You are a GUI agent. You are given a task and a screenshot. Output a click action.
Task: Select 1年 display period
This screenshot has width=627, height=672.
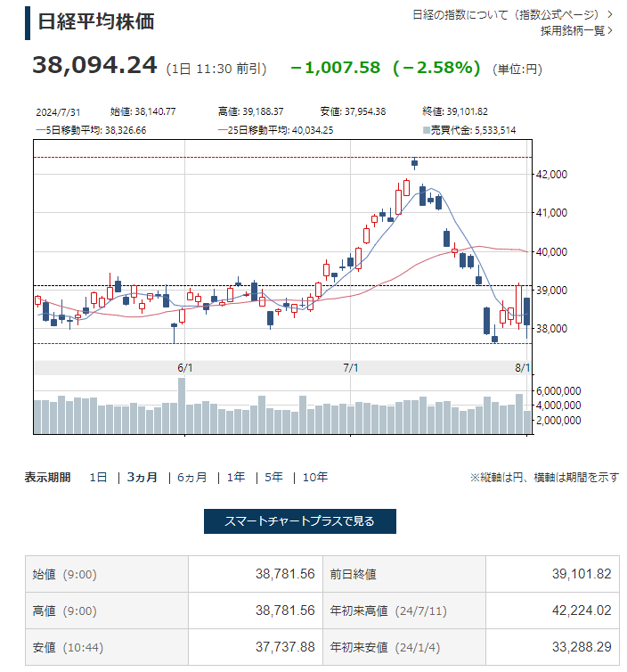point(236,477)
